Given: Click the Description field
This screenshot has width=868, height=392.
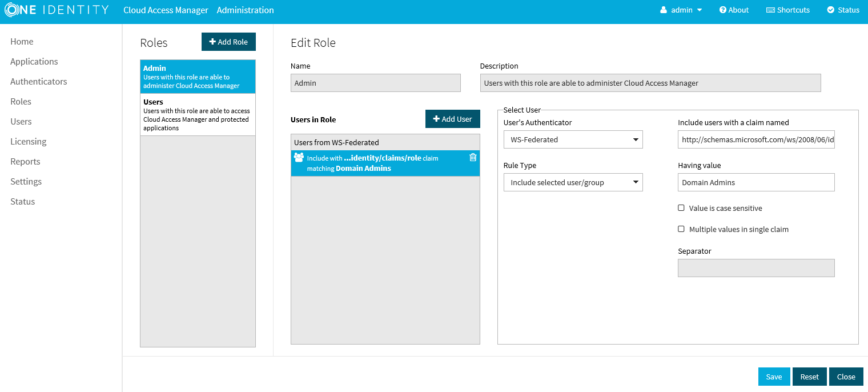Looking at the screenshot, I should tap(650, 83).
